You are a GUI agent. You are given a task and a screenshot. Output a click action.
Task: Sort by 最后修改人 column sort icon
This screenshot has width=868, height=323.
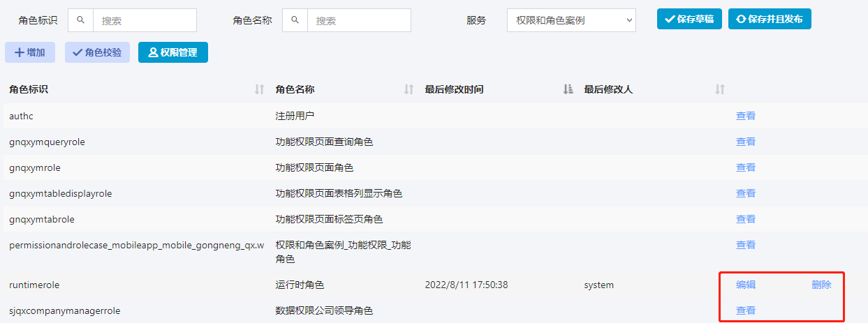[x=720, y=89]
